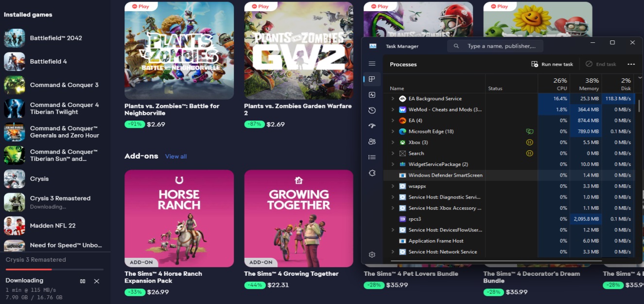The height and width of the screenshot is (304, 644).
Task: Open Task Manager more options ellipsis
Action: tap(631, 64)
